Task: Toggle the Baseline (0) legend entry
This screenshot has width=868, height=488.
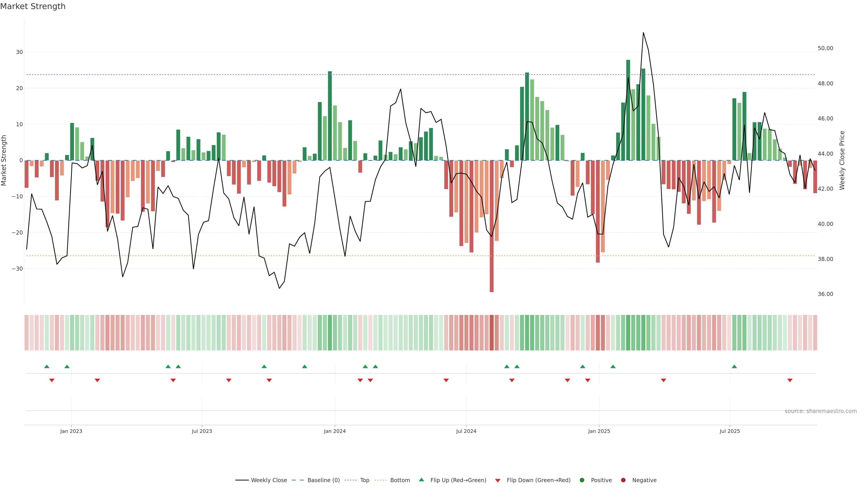Action: coord(323,480)
